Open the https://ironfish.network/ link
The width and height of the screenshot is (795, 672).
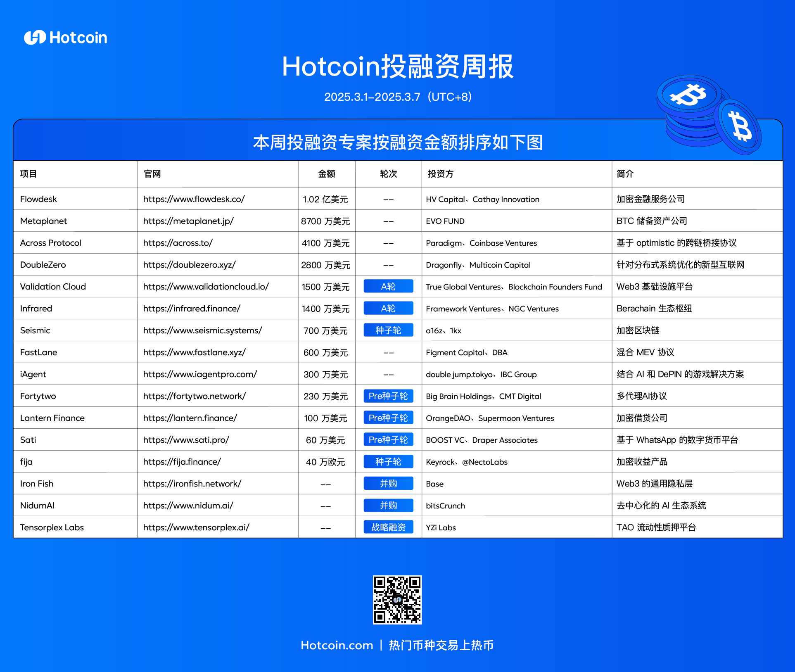coord(192,484)
